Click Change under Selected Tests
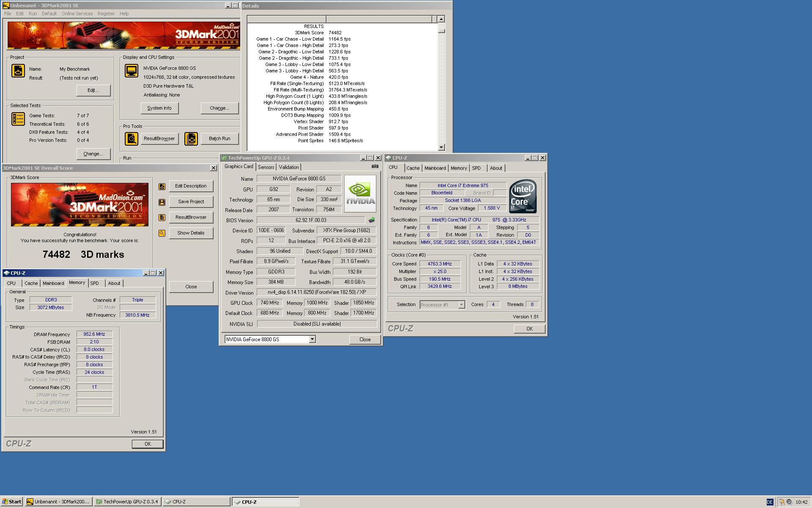 pos(93,154)
